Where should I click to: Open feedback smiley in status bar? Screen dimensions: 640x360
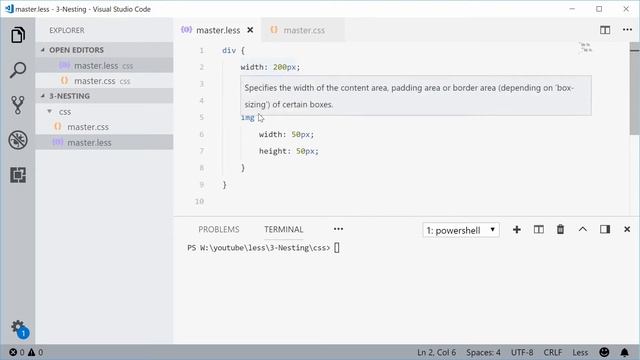click(x=604, y=352)
